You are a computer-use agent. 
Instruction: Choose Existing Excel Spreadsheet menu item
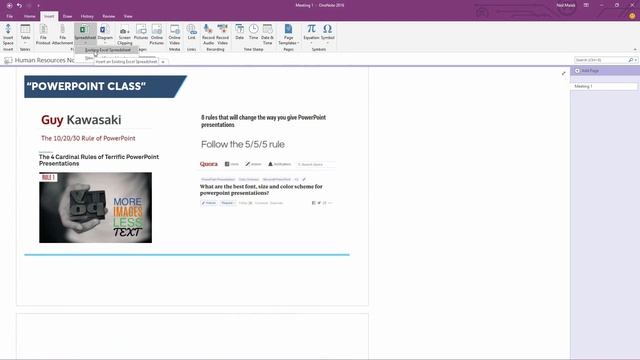107,50
